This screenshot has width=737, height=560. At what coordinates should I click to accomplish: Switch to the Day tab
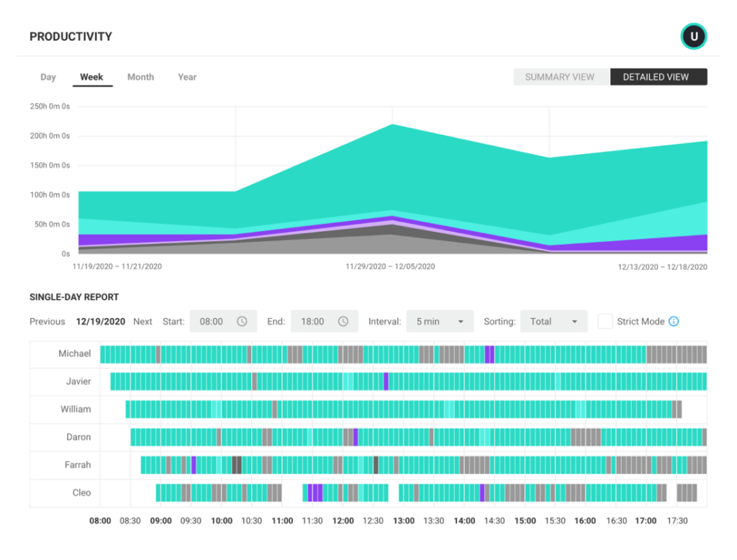tap(48, 77)
